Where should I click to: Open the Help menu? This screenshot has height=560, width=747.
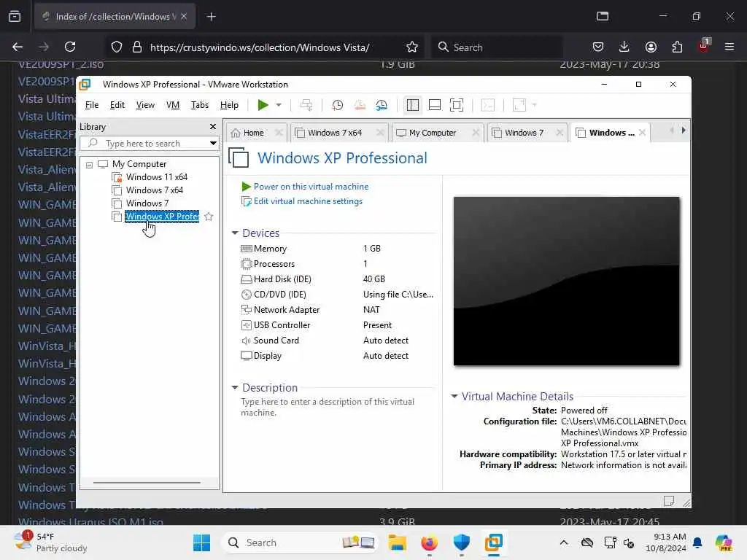[x=229, y=105]
